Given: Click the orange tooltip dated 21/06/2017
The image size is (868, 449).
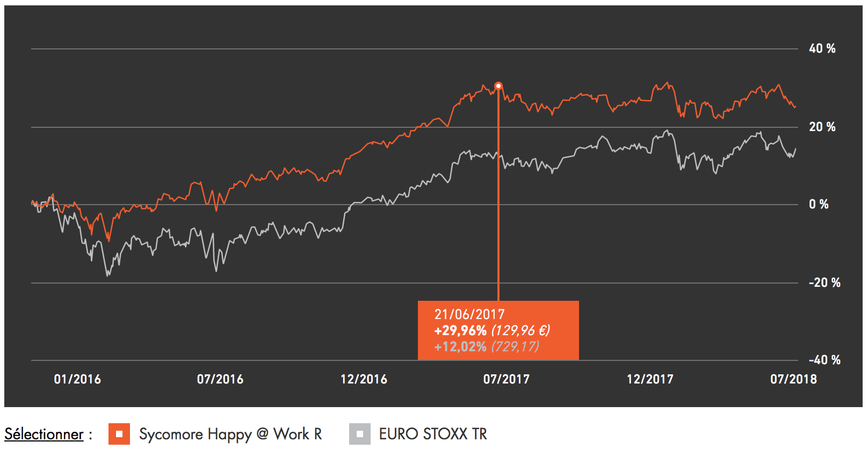Looking at the screenshot, I should (498, 330).
